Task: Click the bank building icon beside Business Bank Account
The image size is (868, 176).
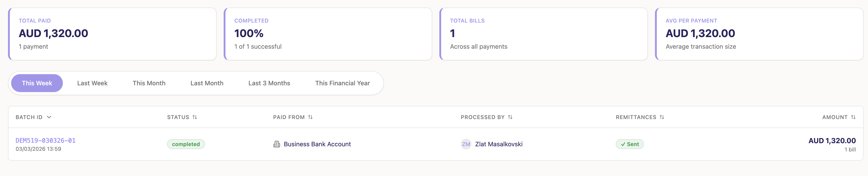Action: pyautogui.click(x=277, y=144)
